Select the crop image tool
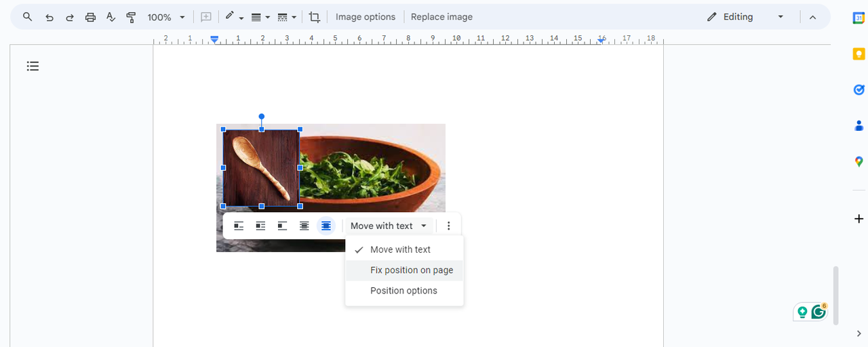The image size is (868, 347). (x=314, y=17)
